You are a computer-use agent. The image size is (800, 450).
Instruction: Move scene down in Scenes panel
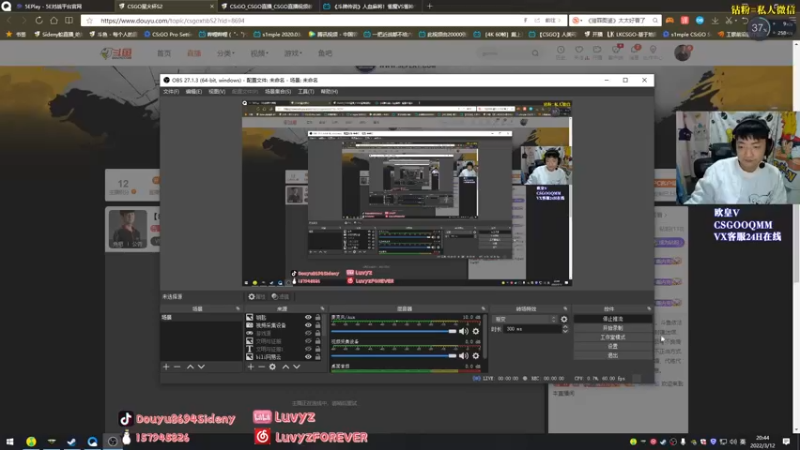pyautogui.click(x=202, y=367)
